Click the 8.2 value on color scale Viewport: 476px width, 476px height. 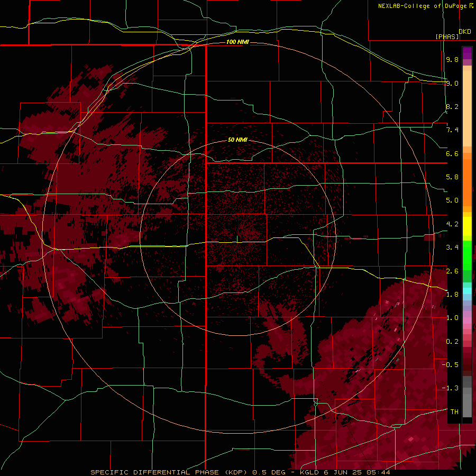[x=452, y=106]
